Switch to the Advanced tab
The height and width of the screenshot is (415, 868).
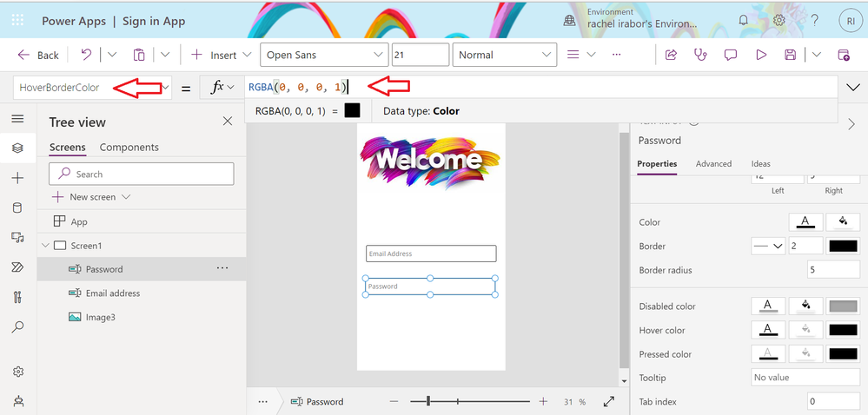click(713, 164)
